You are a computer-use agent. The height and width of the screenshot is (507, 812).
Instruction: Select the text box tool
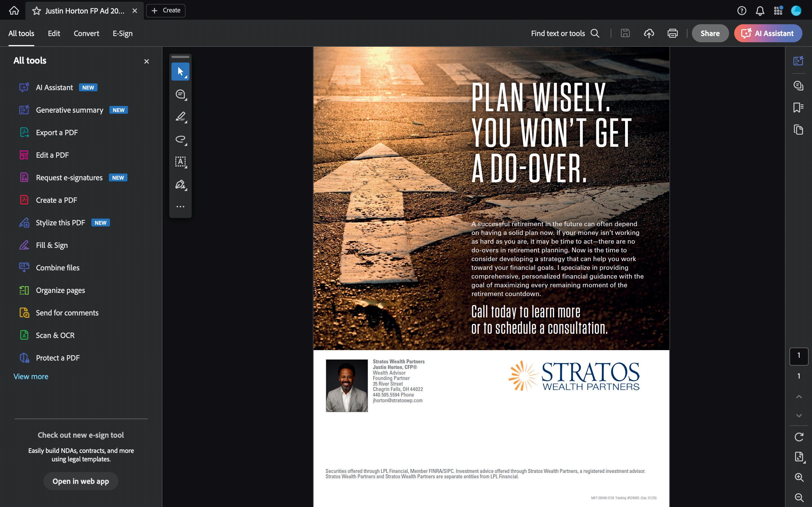pyautogui.click(x=180, y=162)
